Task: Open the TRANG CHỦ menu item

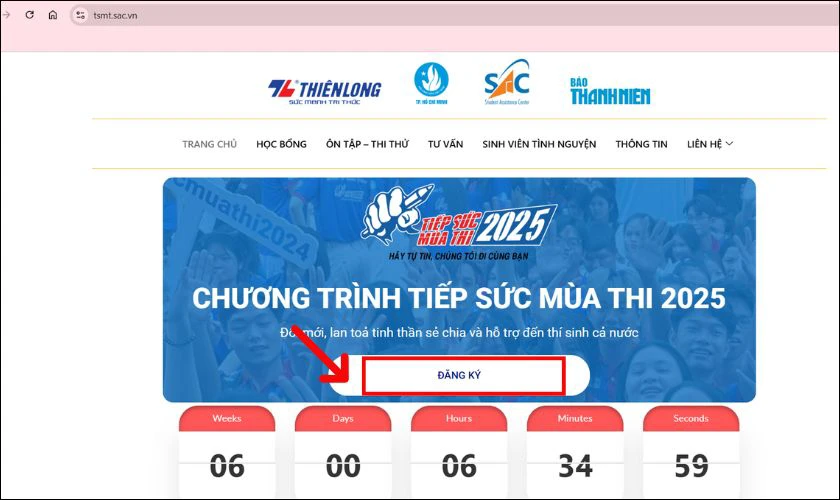Action: (x=209, y=144)
